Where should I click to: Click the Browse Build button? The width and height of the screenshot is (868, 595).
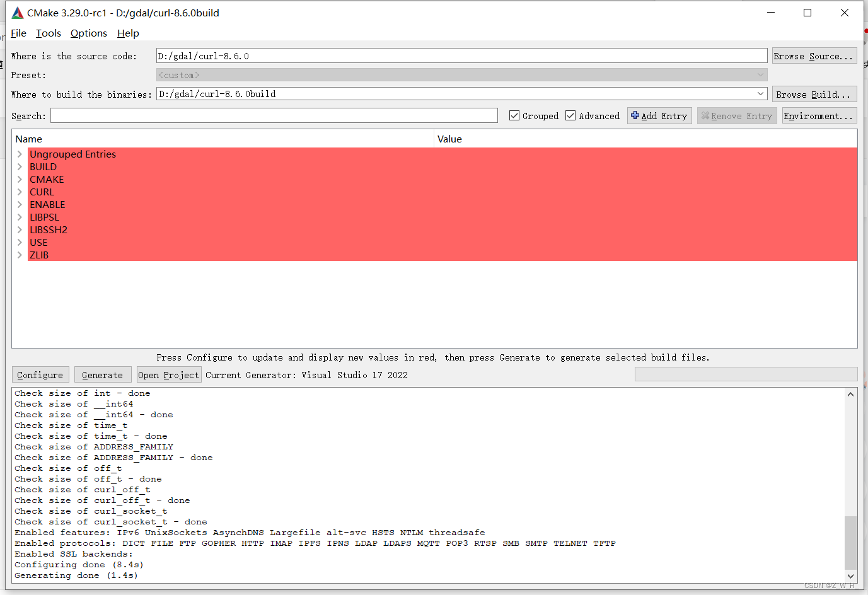pos(814,94)
